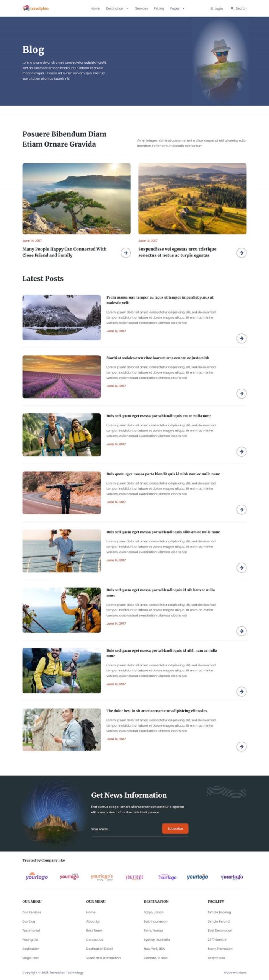Image resolution: width=269 pixels, height=980 pixels.
Task: Expand the Pages dropdown menu
Action: click(178, 8)
